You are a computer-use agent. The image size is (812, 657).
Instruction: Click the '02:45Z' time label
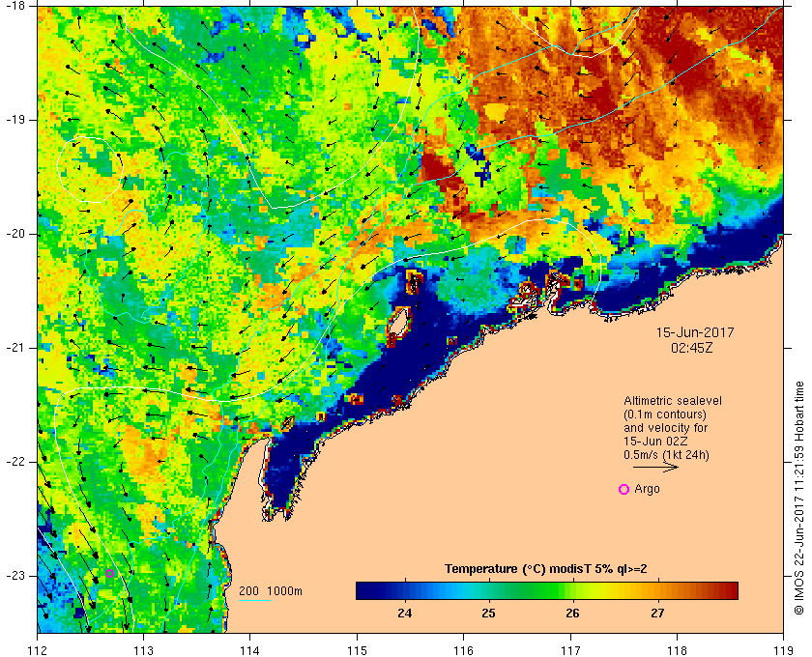692,348
